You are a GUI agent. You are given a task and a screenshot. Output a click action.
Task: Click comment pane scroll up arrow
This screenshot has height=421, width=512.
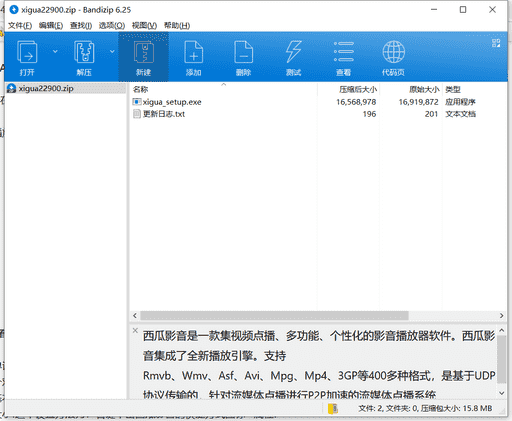502,330
